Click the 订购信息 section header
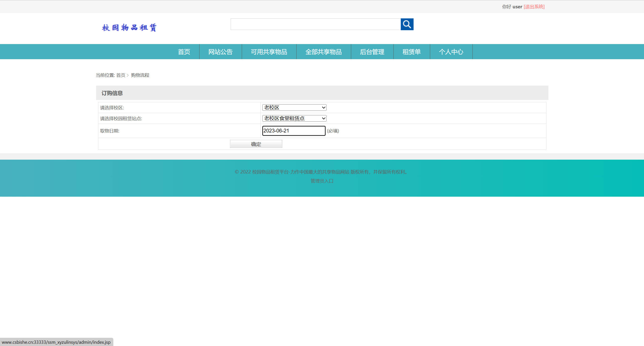This screenshot has width=644, height=346. pos(112,93)
